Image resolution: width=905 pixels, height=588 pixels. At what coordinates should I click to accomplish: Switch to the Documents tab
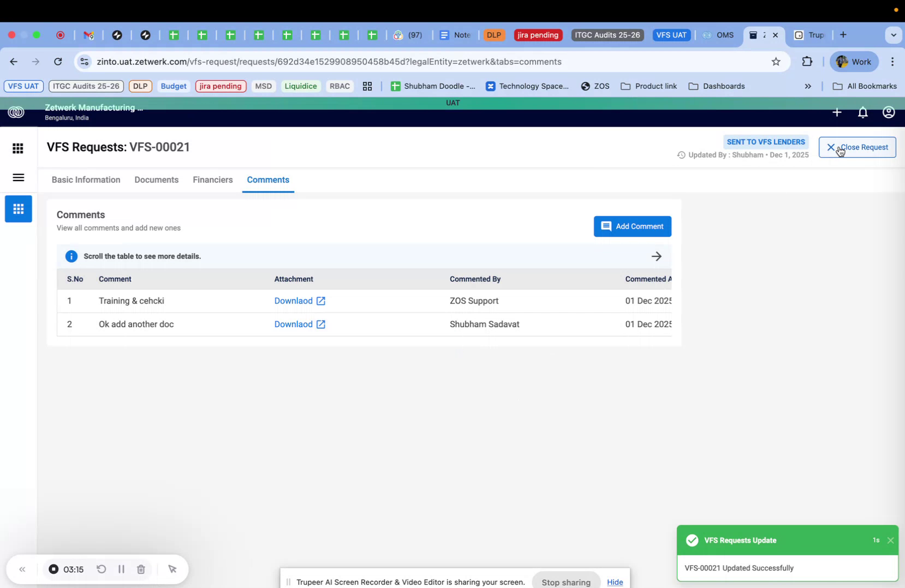(x=156, y=180)
